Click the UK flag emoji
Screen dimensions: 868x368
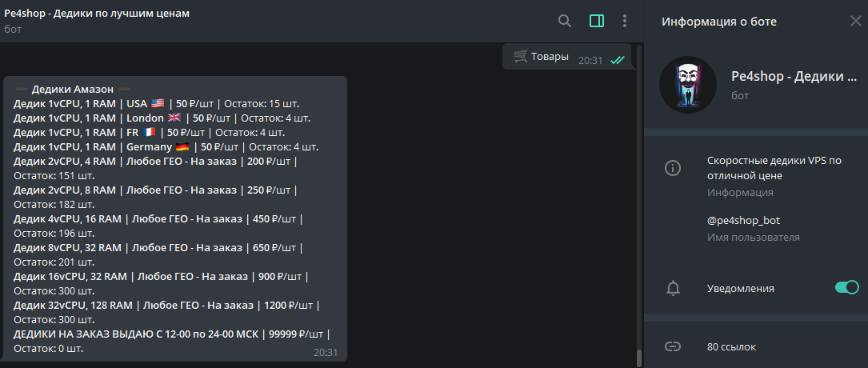(x=174, y=118)
